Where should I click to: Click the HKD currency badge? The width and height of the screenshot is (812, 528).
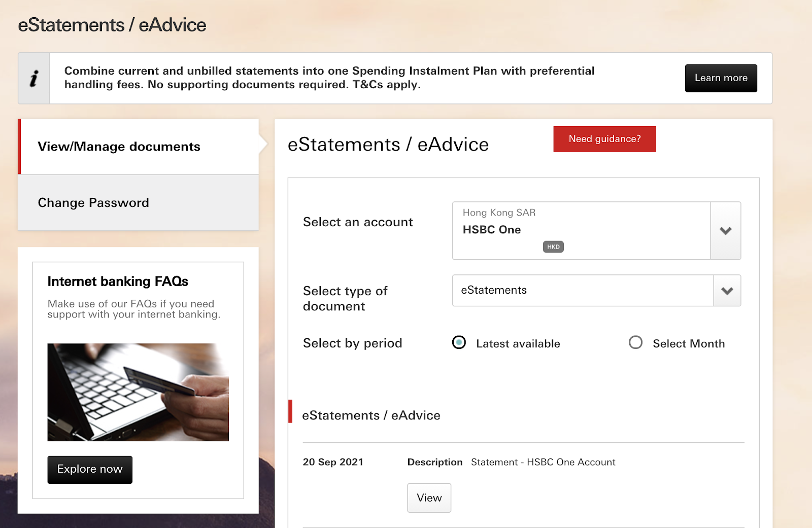point(553,247)
